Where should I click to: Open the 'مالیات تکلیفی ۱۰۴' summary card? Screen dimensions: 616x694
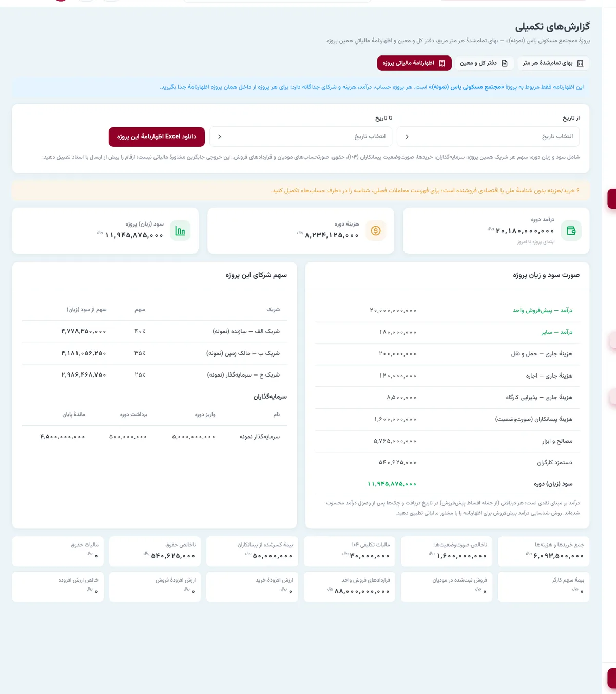(350, 551)
